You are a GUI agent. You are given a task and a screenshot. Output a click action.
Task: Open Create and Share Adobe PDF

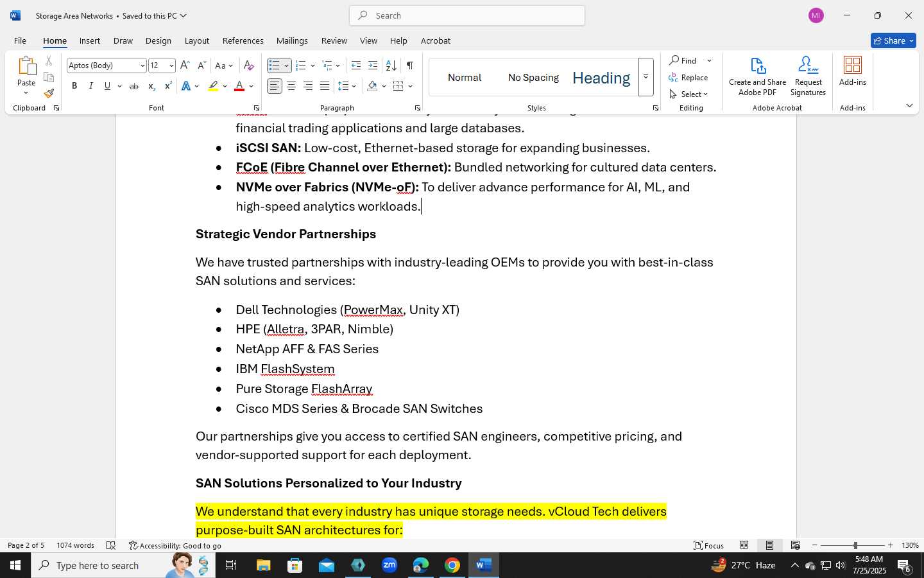point(757,76)
